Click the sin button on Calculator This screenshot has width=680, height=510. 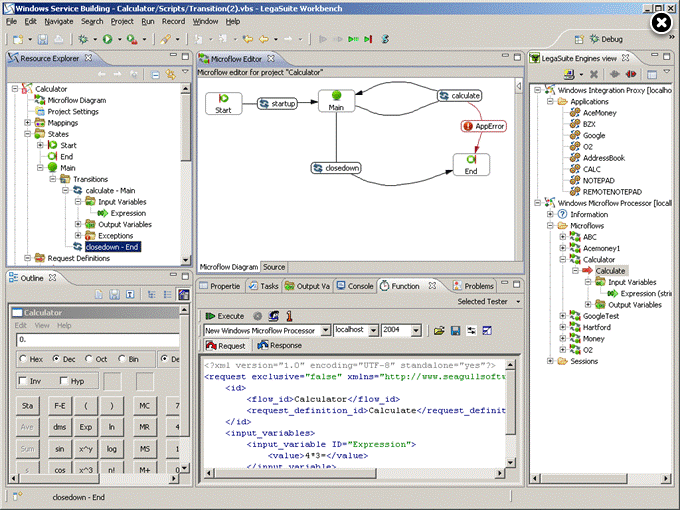(x=59, y=449)
